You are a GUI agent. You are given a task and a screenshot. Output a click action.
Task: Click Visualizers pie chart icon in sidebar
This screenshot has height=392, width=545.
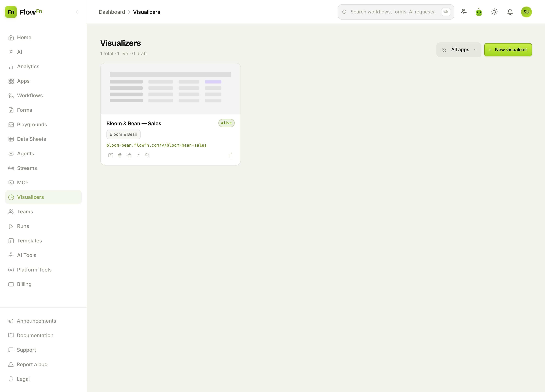click(x=11, y=197)
